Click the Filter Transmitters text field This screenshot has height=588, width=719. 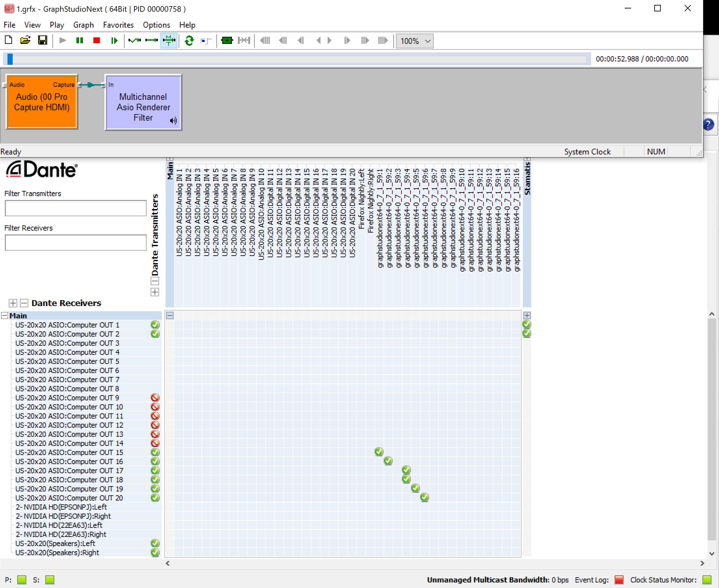coord(75,208)
